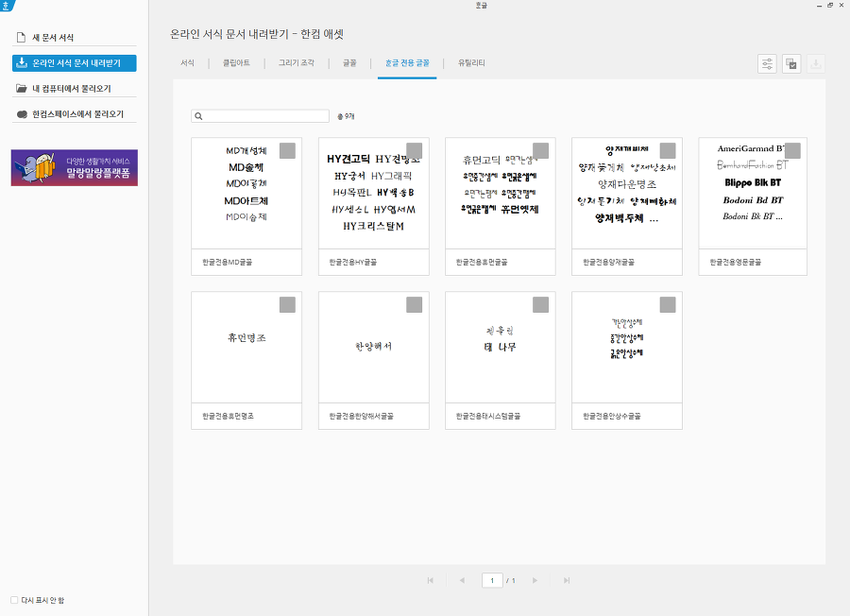Image resolution: width=850 pixels, height=616 pixels.
Task: Click the 총 9개 count text
Action: (x=346, y=116)
